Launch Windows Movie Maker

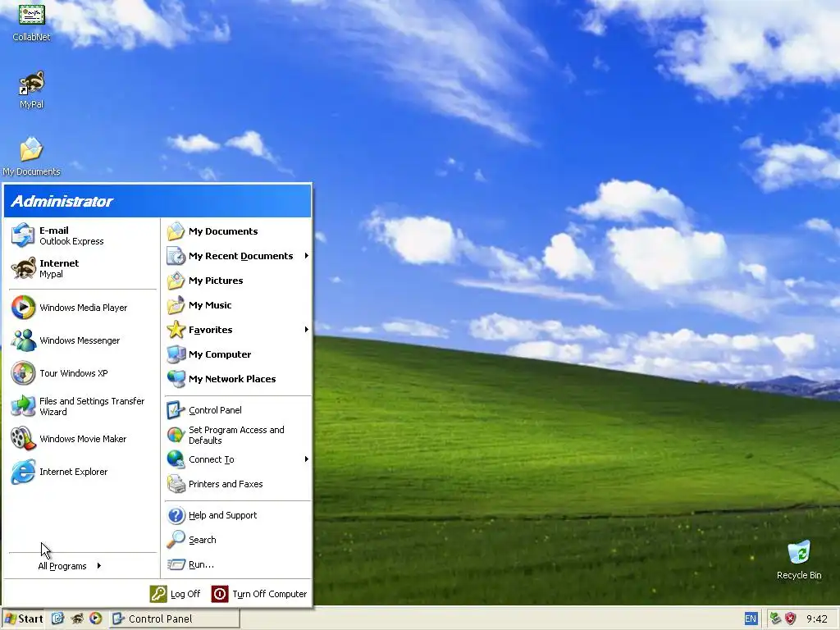(83, 439)
